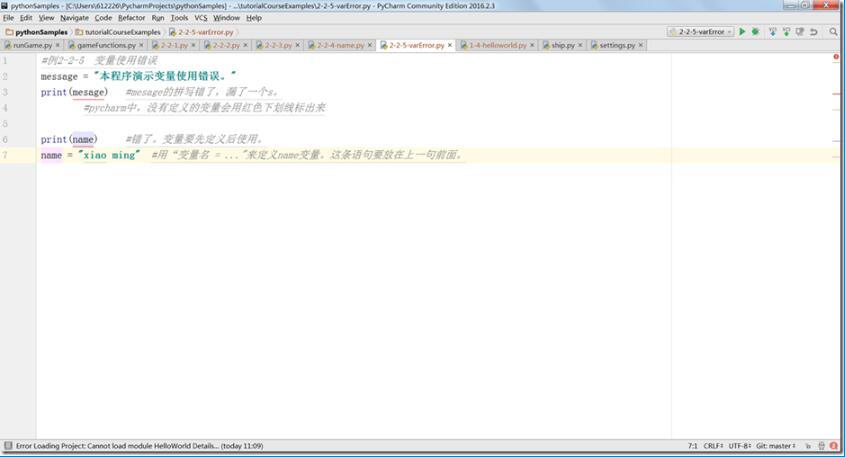Click the VCS Commit Changes icon
This screenshot has height=457, width=845.
click(786, 32)
